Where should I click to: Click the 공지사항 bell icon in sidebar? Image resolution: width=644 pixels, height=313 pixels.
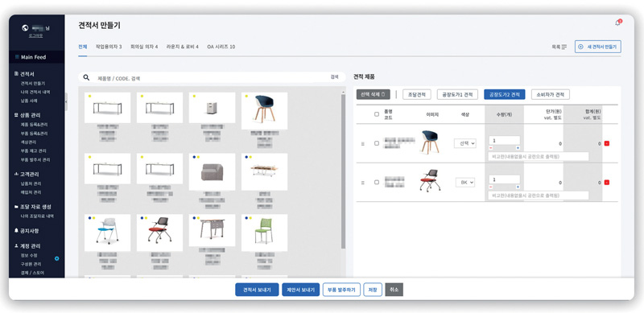coord(16,231)
